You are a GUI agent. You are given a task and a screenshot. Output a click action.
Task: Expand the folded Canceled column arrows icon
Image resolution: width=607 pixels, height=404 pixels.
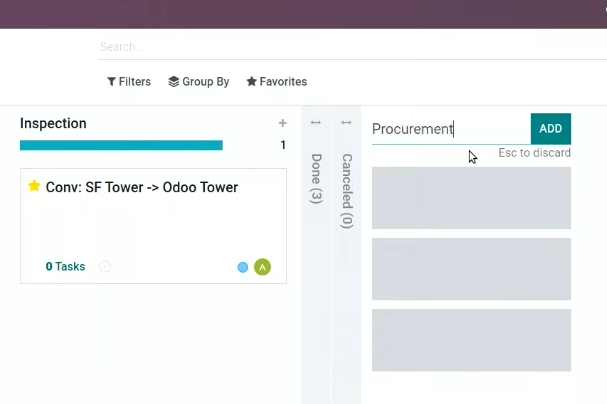coord(346,123)
